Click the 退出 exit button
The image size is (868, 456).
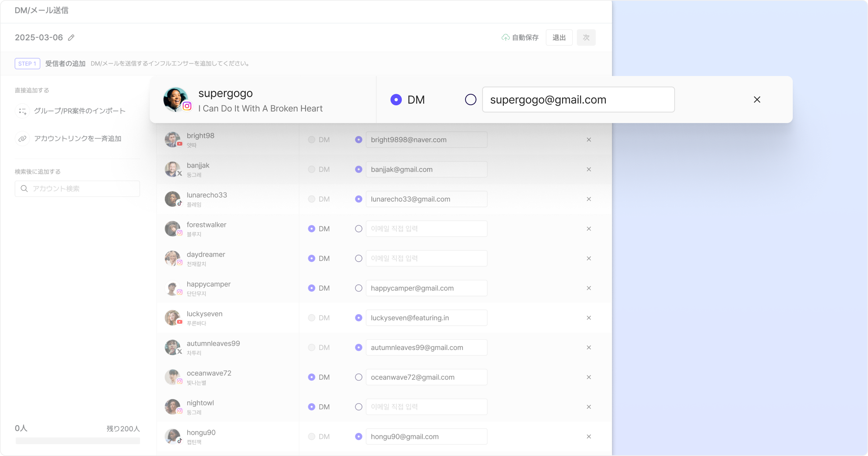[559, 38]
